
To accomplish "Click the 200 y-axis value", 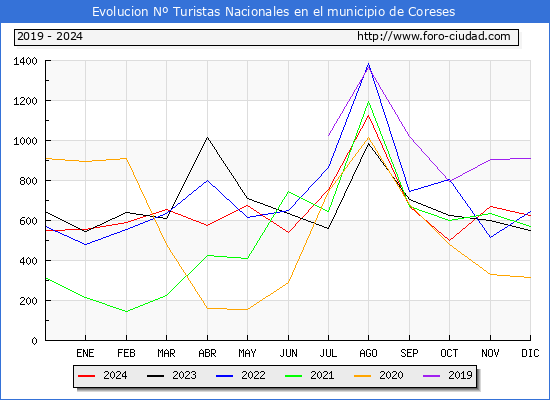I will tap(28, 301).
